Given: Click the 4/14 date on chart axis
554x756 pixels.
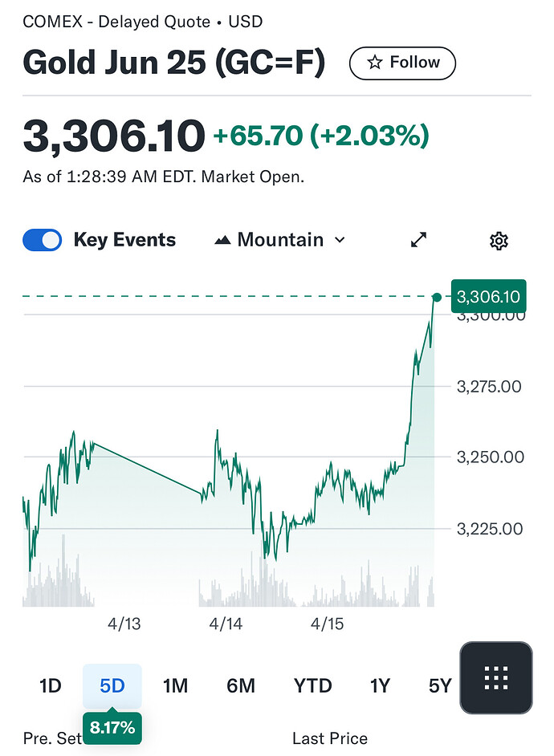Looking at the screenshot, I should [x=226, y=624].
